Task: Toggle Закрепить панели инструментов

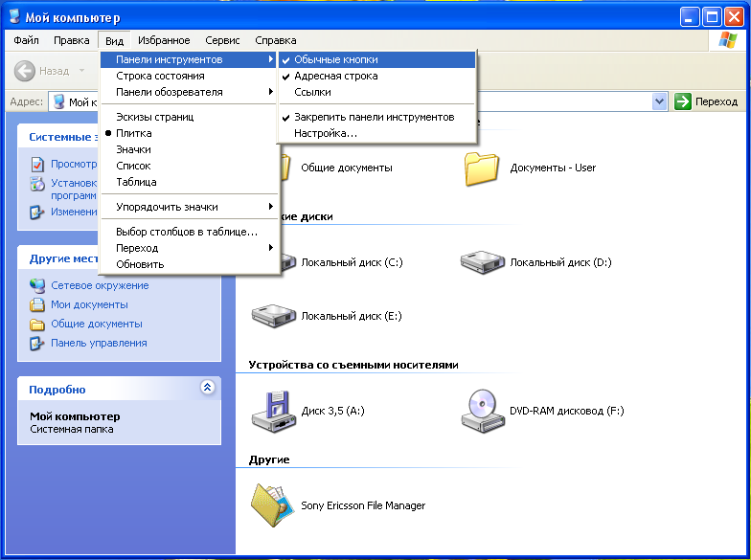Action: 376,117
